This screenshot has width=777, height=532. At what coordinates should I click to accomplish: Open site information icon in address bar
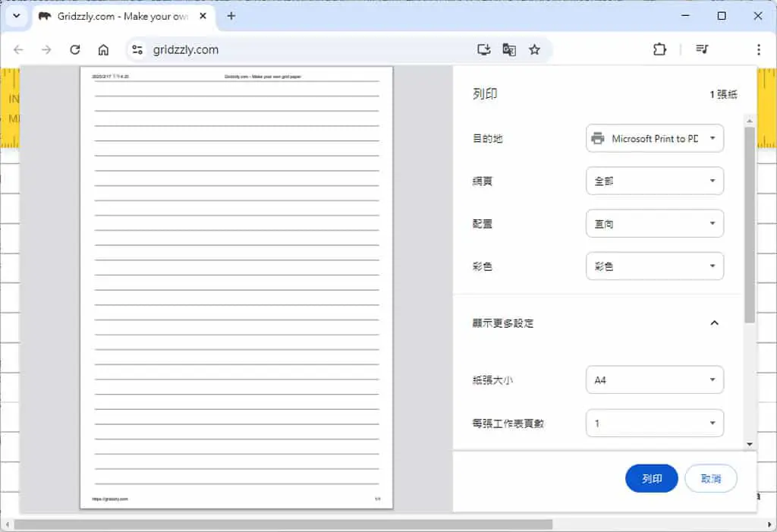click(137, 49)
